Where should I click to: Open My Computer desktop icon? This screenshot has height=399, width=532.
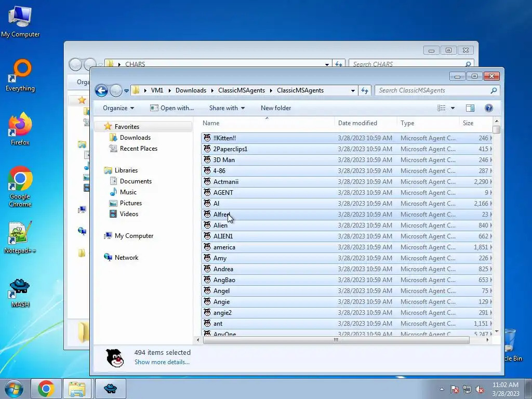click(x=20, y=22)
